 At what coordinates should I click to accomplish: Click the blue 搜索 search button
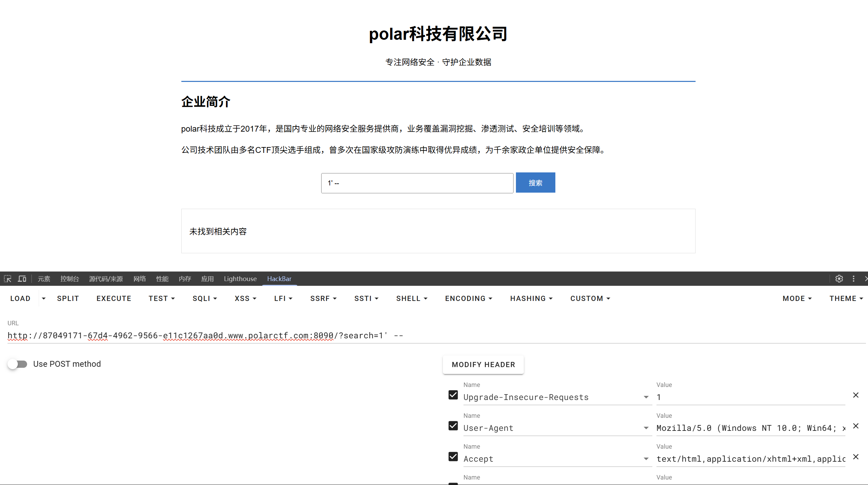point(535,183)
